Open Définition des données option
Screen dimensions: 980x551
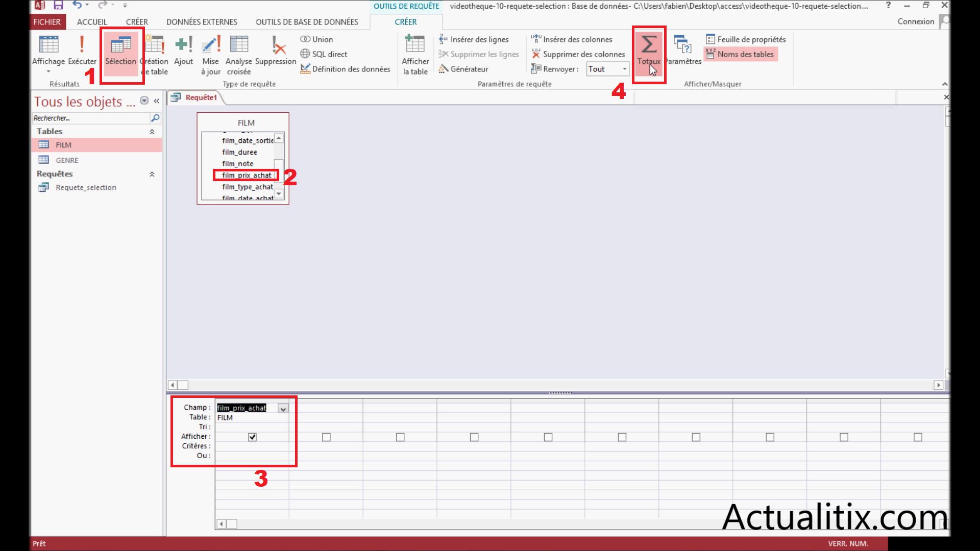[x=345, y=69]
